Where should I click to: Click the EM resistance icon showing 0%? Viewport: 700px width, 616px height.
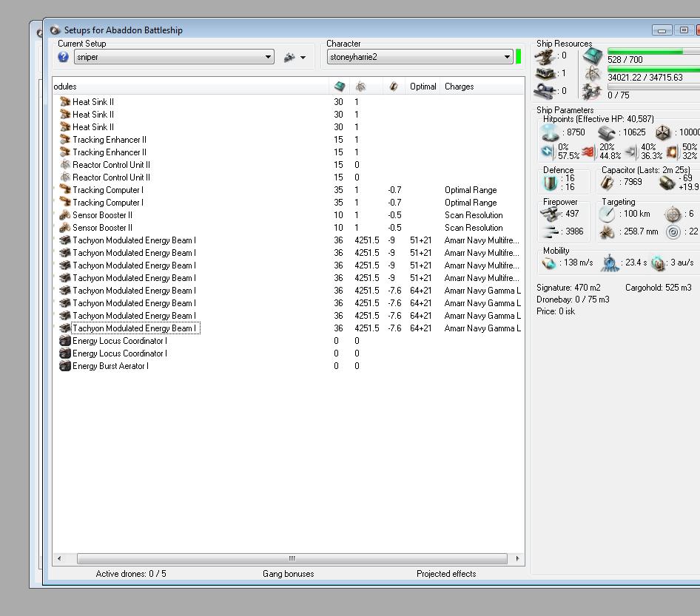tap(548, 151)
